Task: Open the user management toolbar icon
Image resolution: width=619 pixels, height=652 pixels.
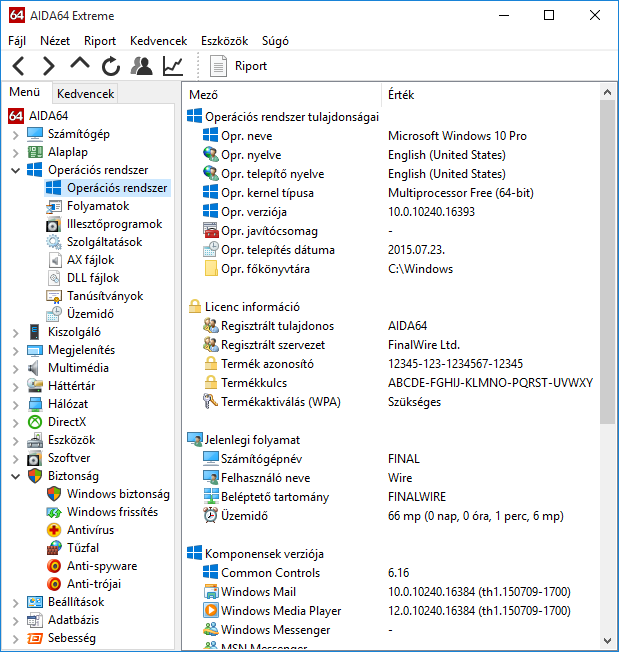Action: coord(142,66)
